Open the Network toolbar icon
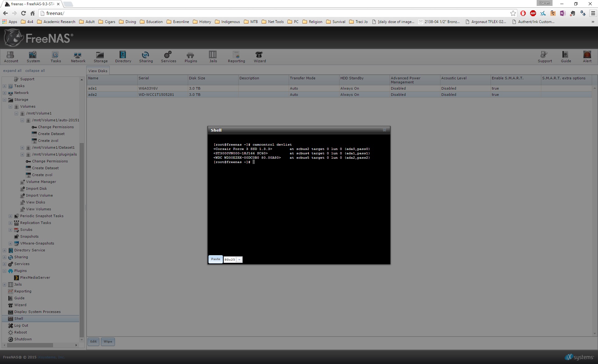This screenshot has height=364, width=598. coord(78,57)
